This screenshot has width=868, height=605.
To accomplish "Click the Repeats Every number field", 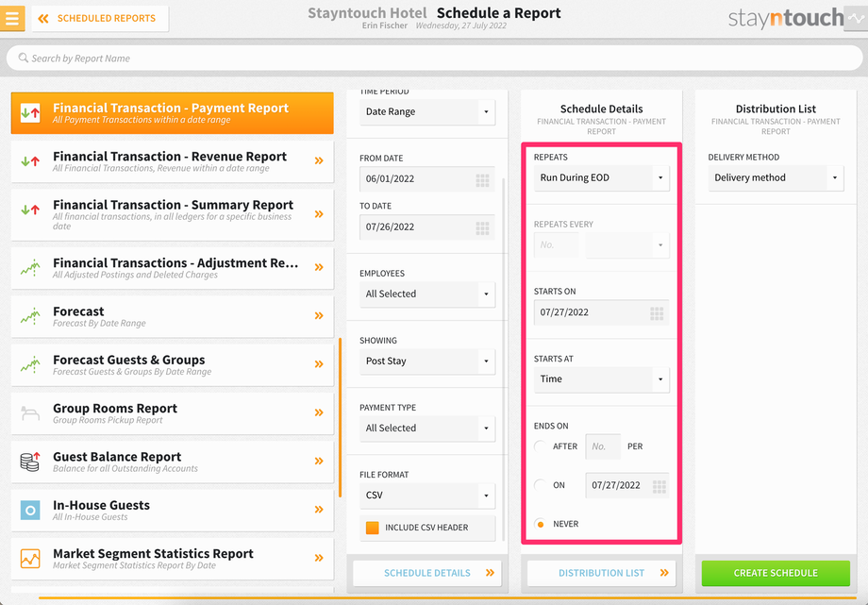I will coord(557,244).
